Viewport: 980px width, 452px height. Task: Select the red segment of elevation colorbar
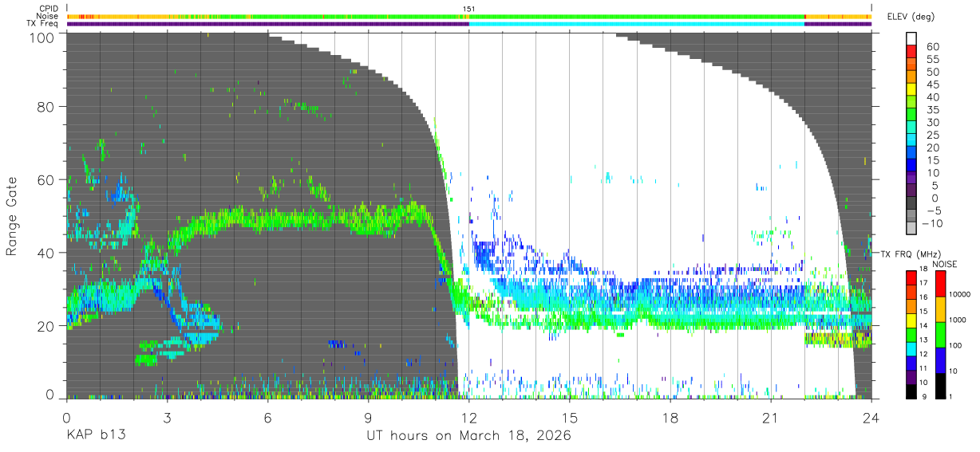[x=911, y=50]
